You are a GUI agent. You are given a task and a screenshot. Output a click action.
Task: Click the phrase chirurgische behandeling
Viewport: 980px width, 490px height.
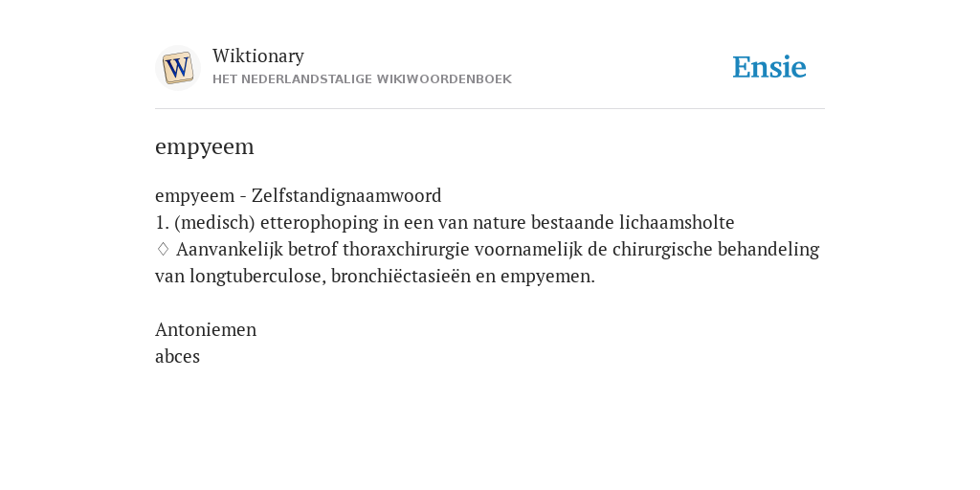point(716,250)
